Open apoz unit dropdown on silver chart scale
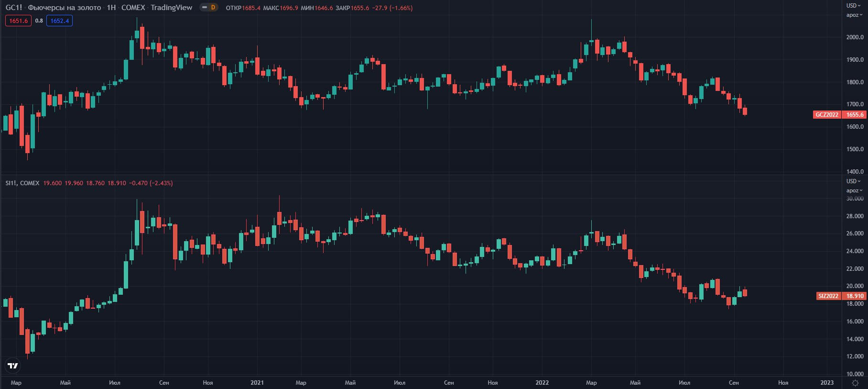Viewport: 868px width, 389px height. pos(854,190)
